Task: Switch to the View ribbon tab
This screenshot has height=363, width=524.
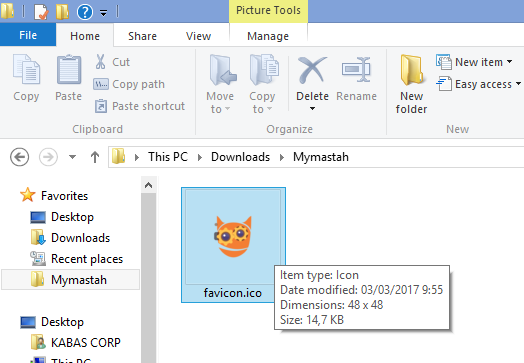Action: coord(199,36)
